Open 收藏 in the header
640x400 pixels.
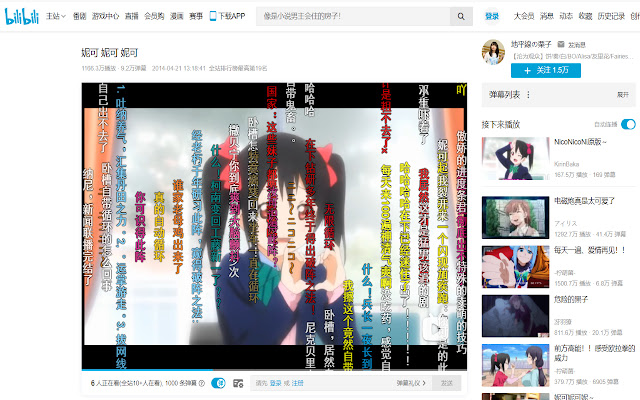tap(585, 16)
